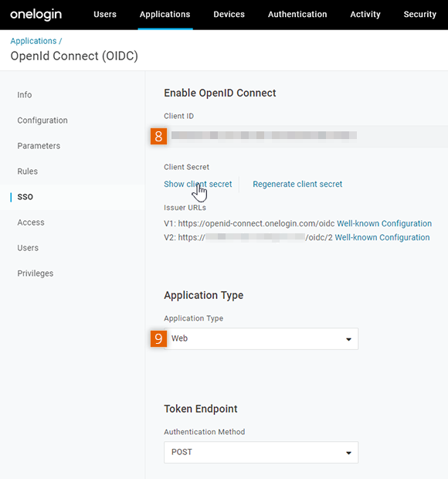The height and width of the screenshot is (479, 448).
Task: Select the Parameters sidebar tab
Action: click(x=39, y=146)
